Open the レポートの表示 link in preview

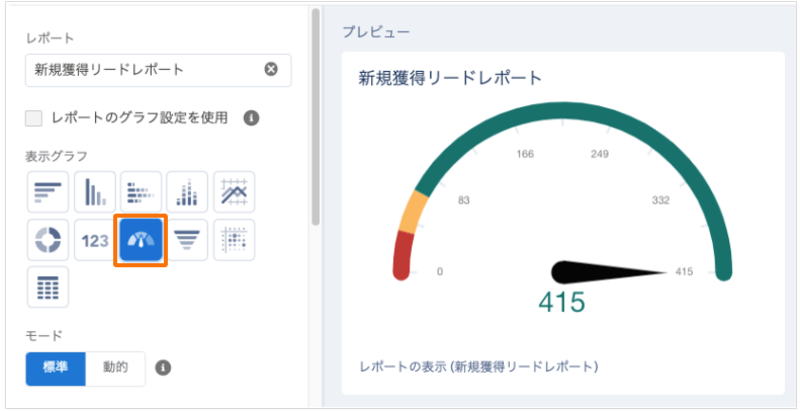(x=478, y=366)
